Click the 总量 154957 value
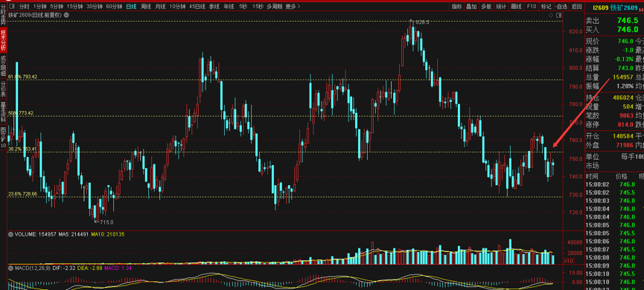Viewport: 644px width, 290px height. click(623, 77)
